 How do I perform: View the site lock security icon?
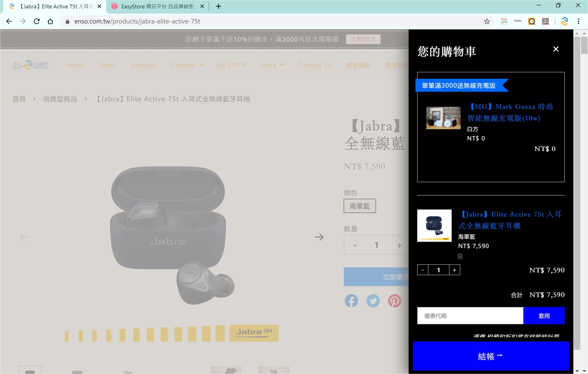68,22
